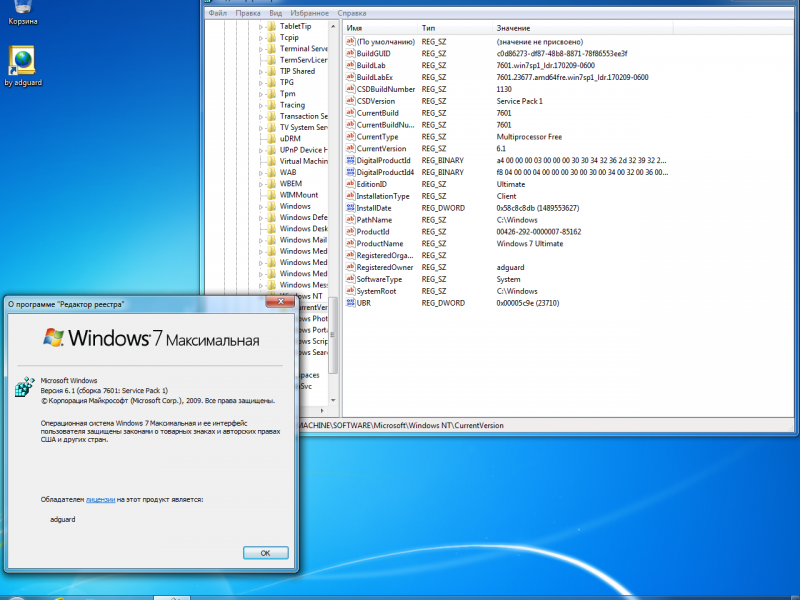Click the tree pane scroll down arrow
This screenshot has width=800, height=600.
pyautogui.click(x=333, y=400)
